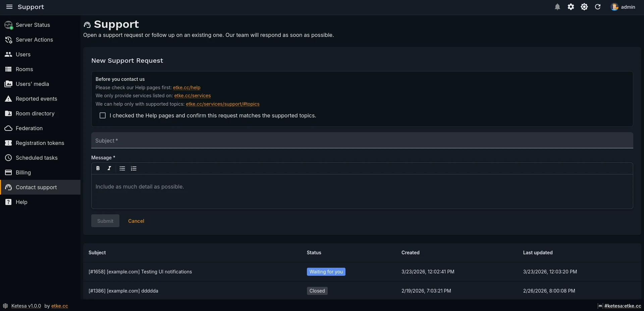Click the Ketesa logo icon in footer
This screenshot has width=644, height=311.
5,306
